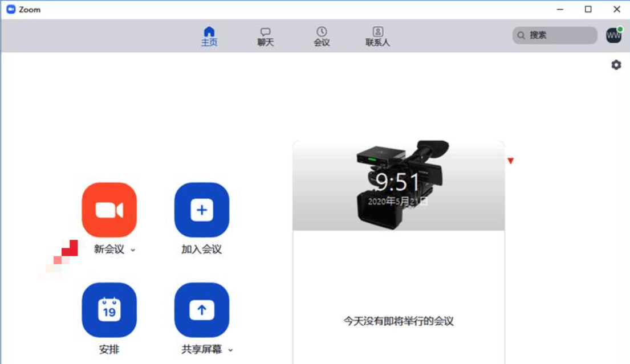Select the 主页 home tab
630x364 pixels.
[209, 35]
